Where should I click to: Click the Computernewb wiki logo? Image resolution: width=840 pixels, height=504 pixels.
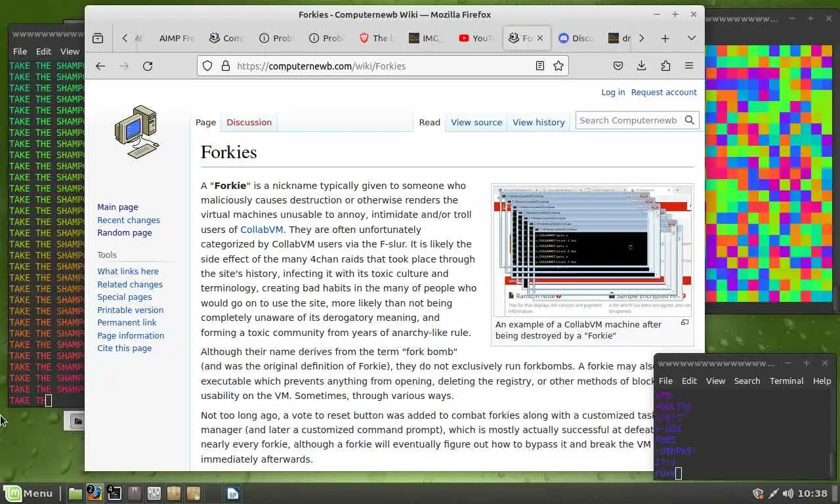pos(136,131)
